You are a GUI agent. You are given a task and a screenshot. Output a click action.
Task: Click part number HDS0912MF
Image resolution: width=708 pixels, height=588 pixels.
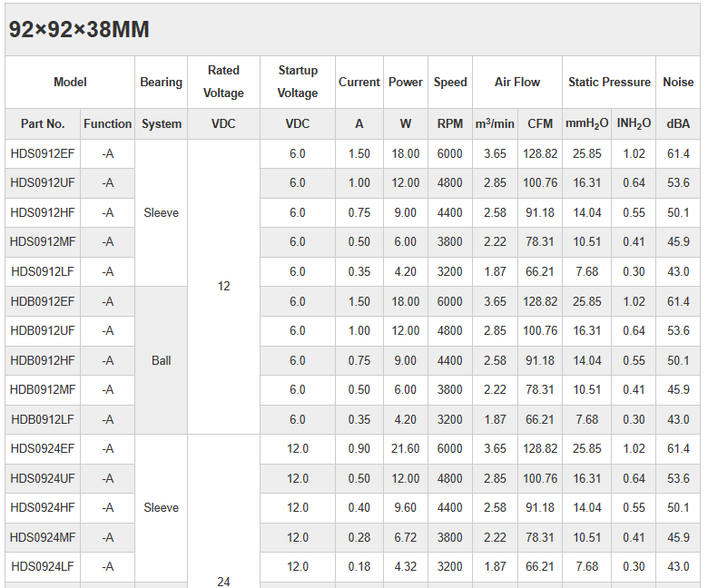click(x=43, y=242)
